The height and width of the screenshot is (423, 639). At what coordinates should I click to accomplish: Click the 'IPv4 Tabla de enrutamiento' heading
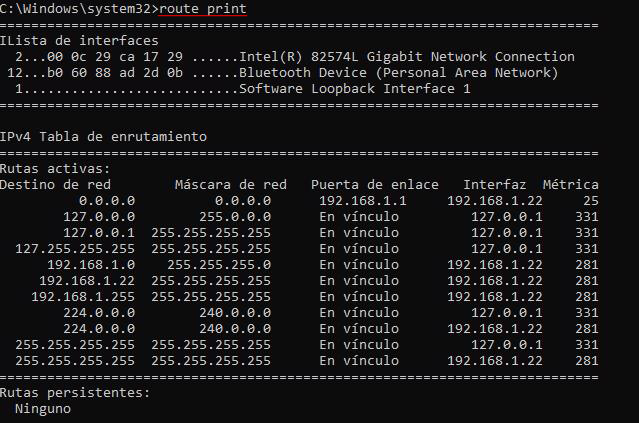[104, 137]
